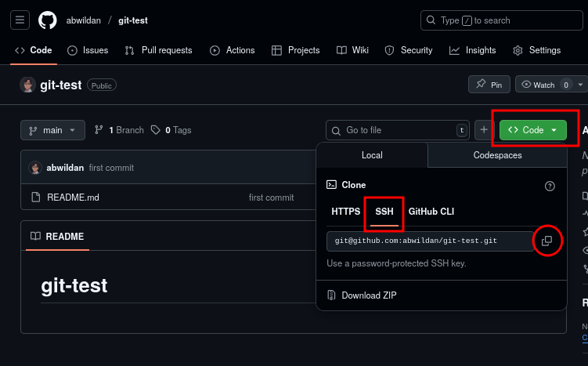Toggle the green Code dropdown button

[533, 130]
